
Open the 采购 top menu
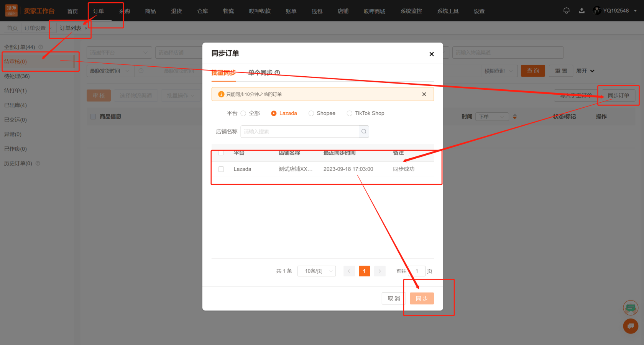(x=124, y=11)
